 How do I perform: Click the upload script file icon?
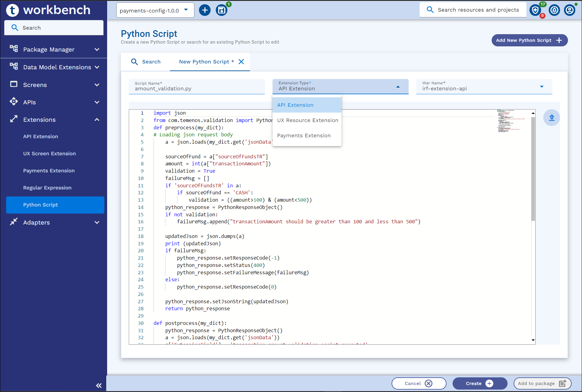[x=551, y=118]
